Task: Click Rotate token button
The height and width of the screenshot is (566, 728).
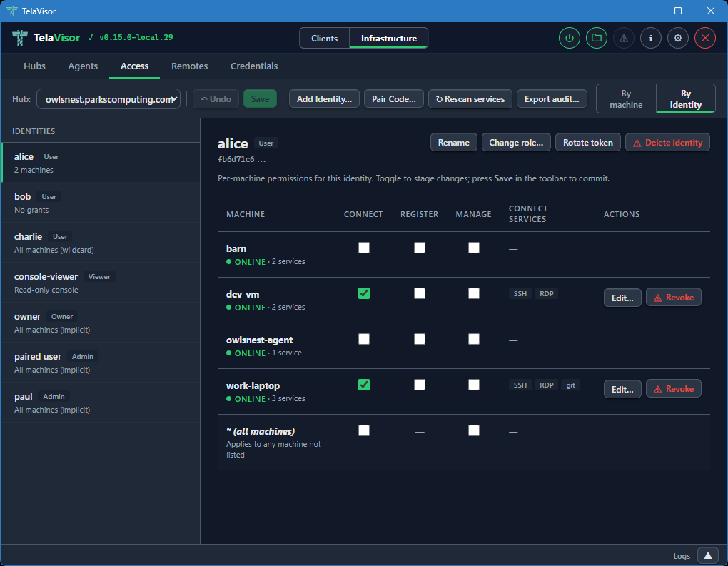Action: 588,143
